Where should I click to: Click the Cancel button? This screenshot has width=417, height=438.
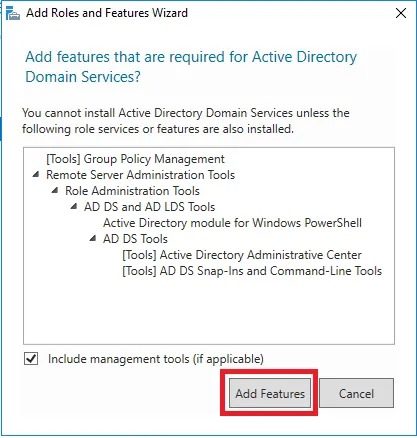[356, 393]
